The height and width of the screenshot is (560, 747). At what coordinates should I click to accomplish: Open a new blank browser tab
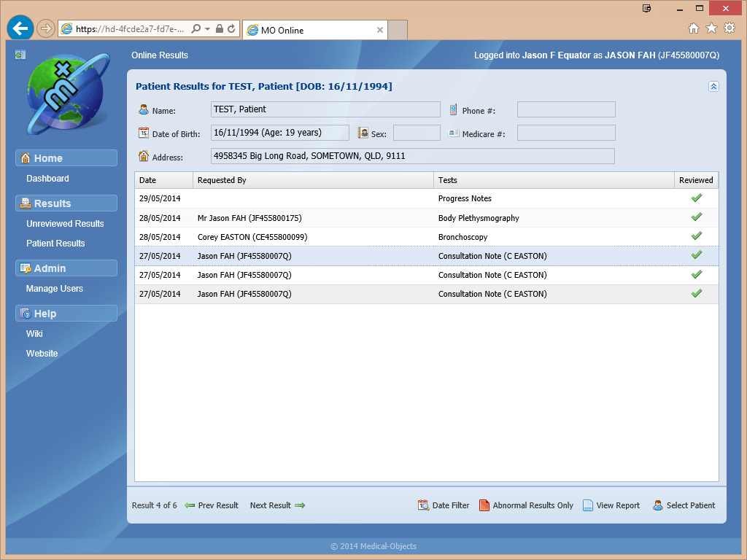398,30
